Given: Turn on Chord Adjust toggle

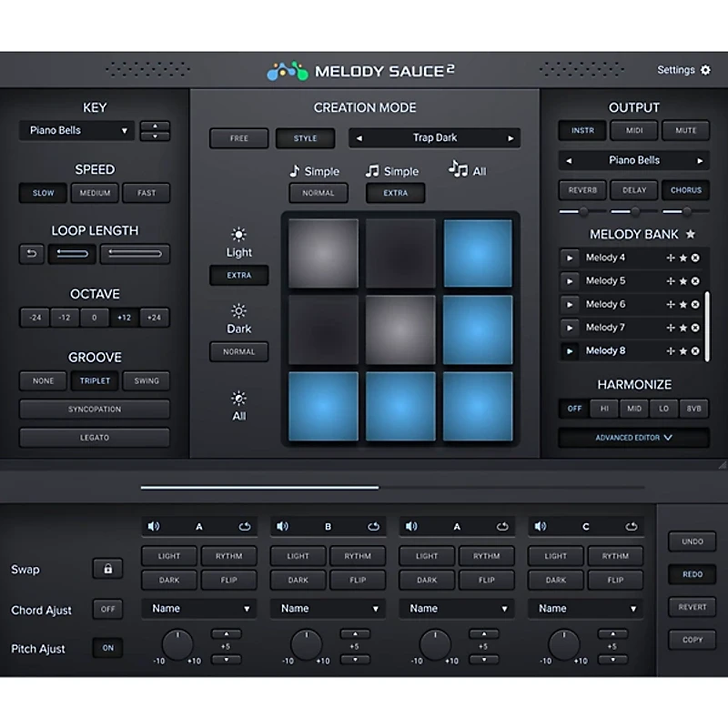Looking at the screenshot, I should click(x=107, y=610).
